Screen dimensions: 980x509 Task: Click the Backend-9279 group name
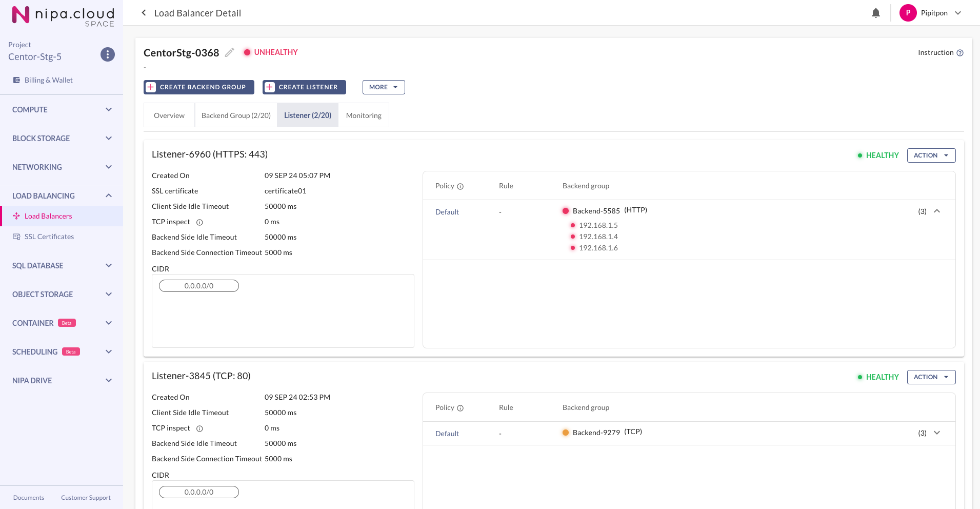click(596, 433)
